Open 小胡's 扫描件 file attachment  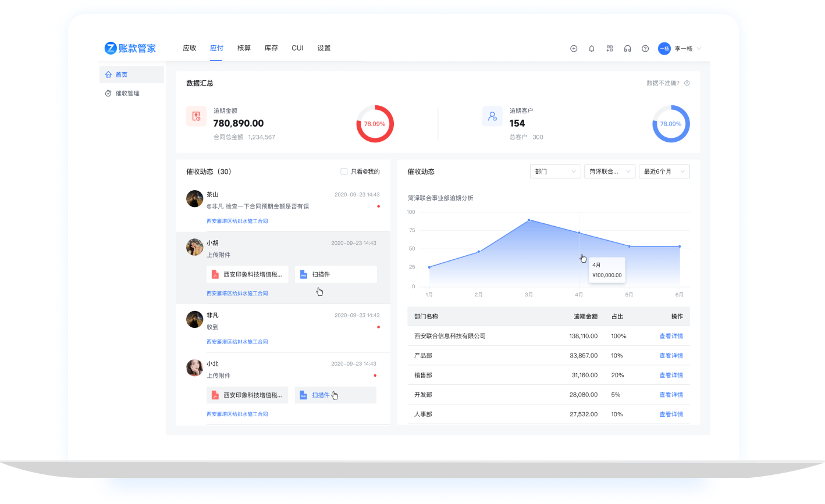[x=336, y=274]
